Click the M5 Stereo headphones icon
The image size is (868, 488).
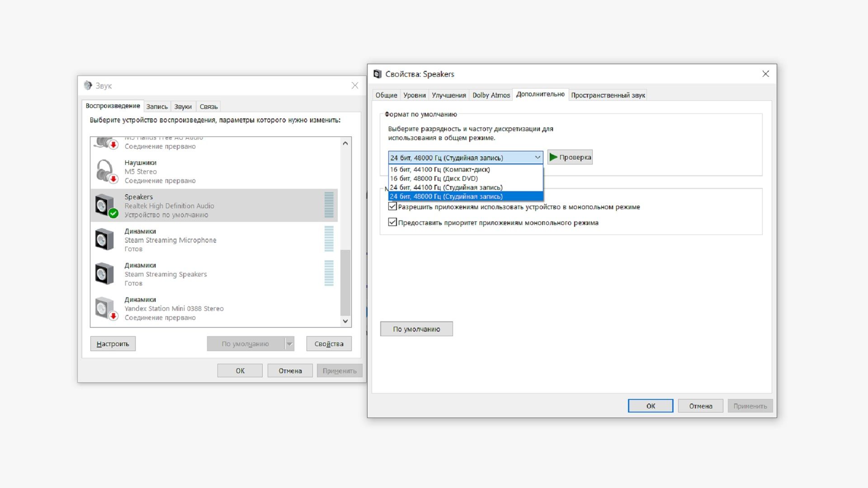click(x=106, y=171)
